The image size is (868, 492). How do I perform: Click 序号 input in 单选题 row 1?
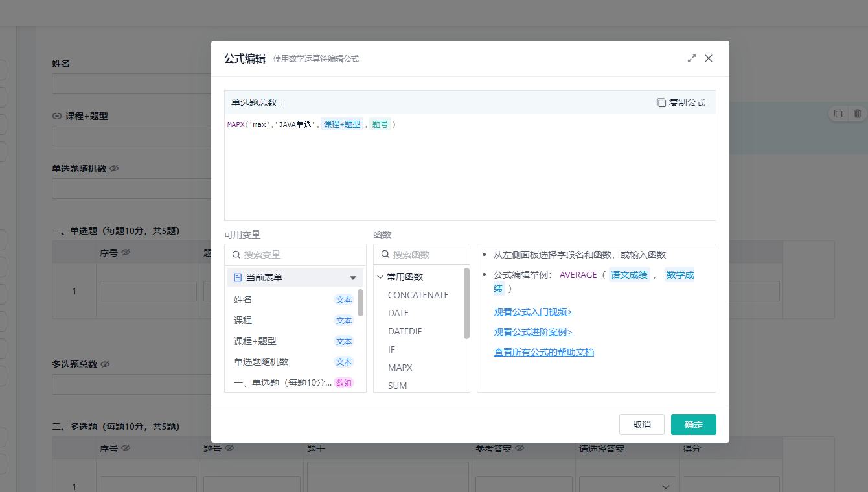pyautogui.click(x=148, y=291)
